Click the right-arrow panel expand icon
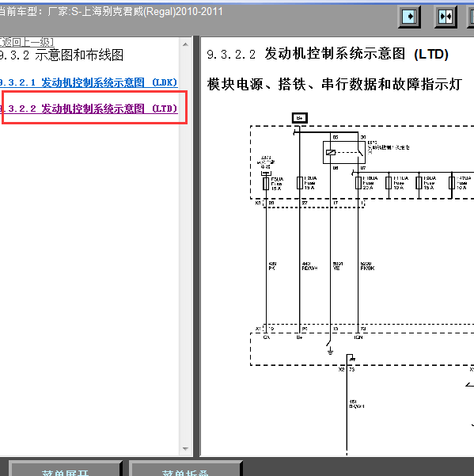Image resolution: width=474 pixels, height=476 pixels. click(x=409, y=17)
